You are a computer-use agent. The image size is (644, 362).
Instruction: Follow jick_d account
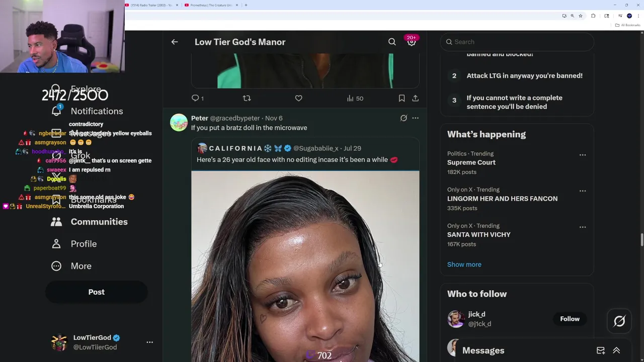[x=570, y=319]
